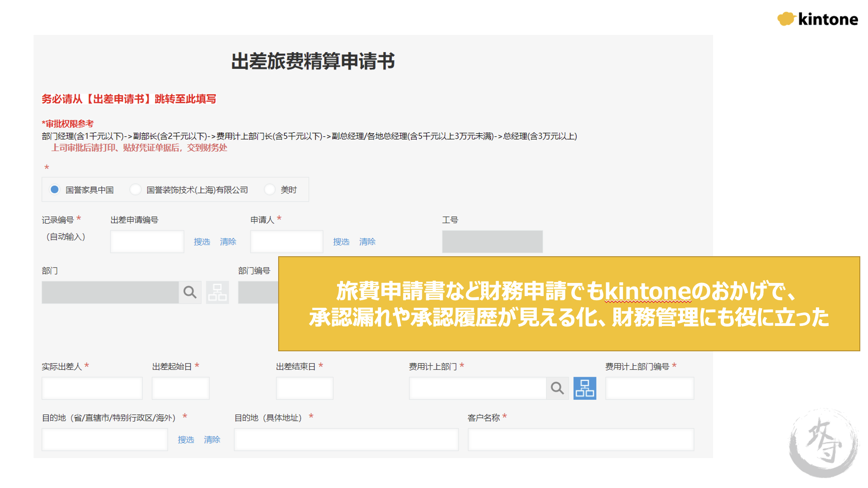
Task: Focus the 实际出差人 input field
Action: pos(92,388)
